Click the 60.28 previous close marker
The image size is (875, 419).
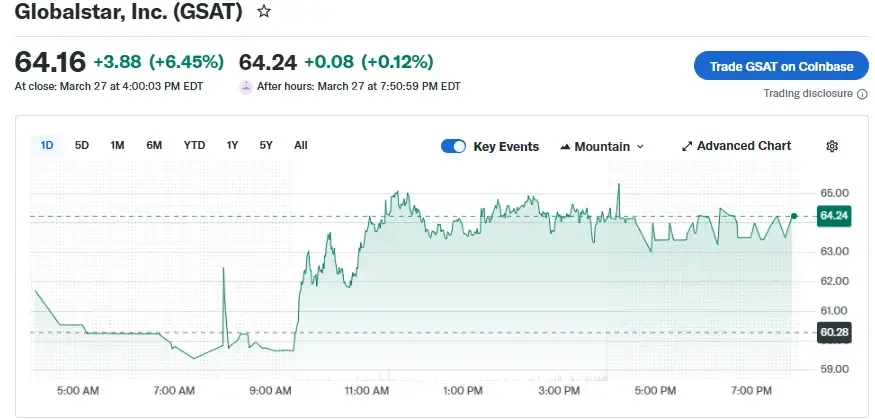pyautogui.click(x=834, y=333)
